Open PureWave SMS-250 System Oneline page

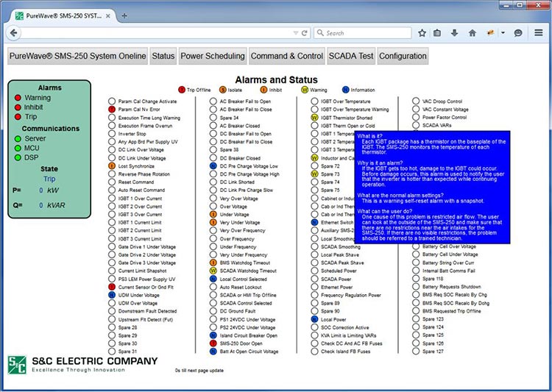[78, 56]
